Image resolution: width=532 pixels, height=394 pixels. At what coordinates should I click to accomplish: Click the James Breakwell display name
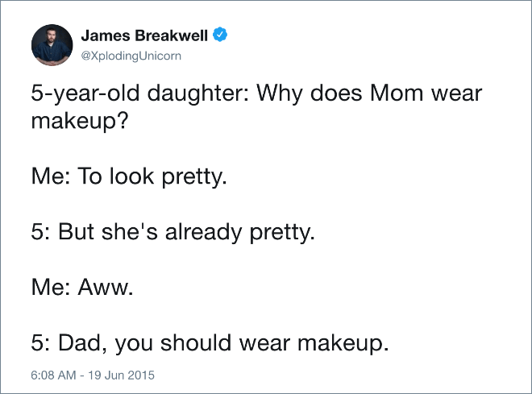point(144,35)
